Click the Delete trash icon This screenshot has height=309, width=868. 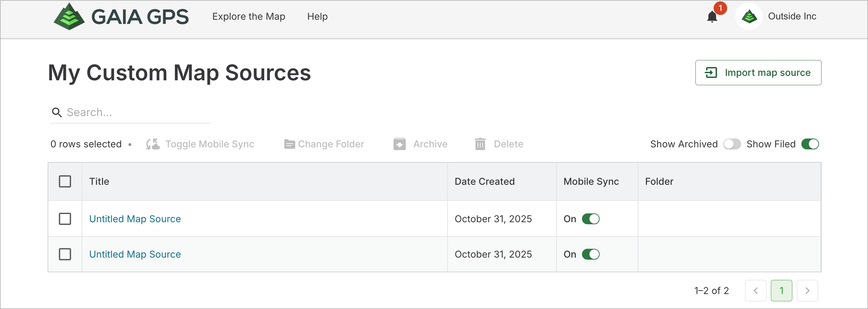(x=480, y=144)
